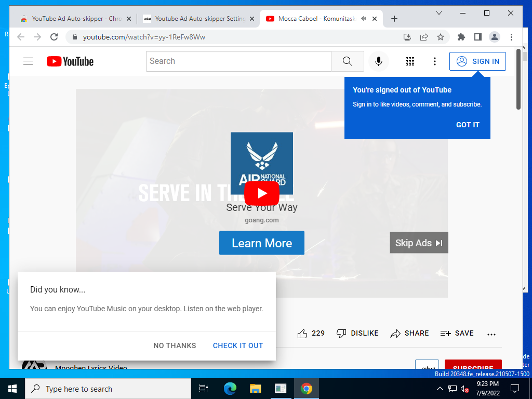Open more actions ellipsis below video

point(491,334)
